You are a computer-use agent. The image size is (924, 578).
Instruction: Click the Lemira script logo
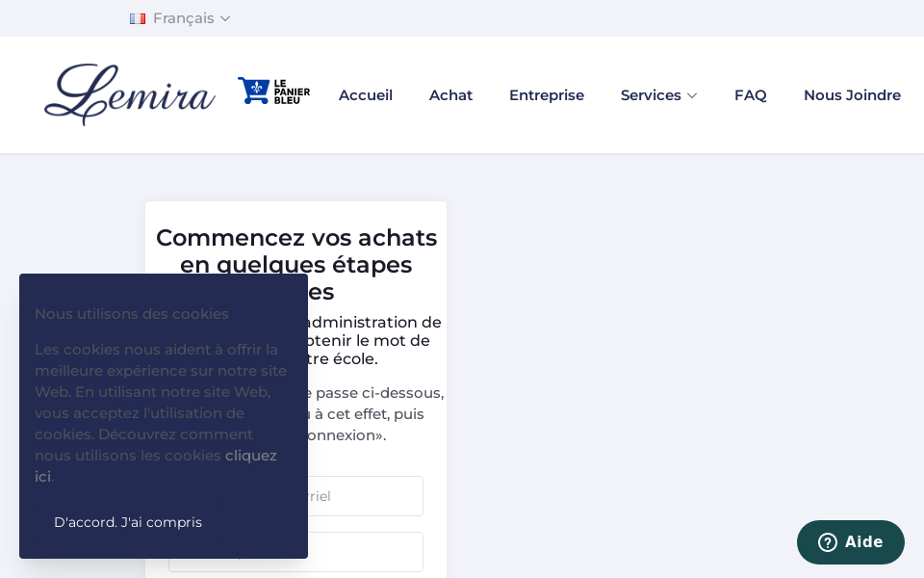click(x=130, y=94)
